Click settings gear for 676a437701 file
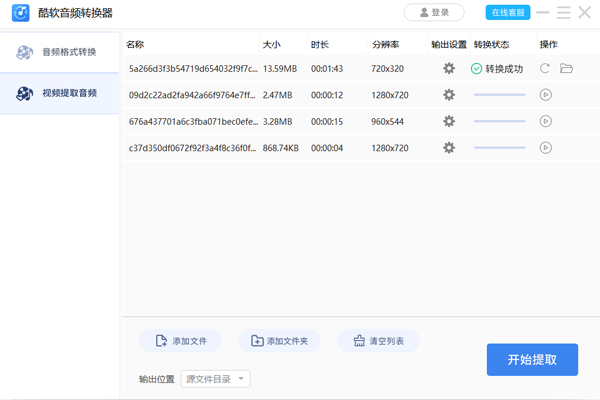This screenshot has height=400, width=600. [x=449, y=121]
